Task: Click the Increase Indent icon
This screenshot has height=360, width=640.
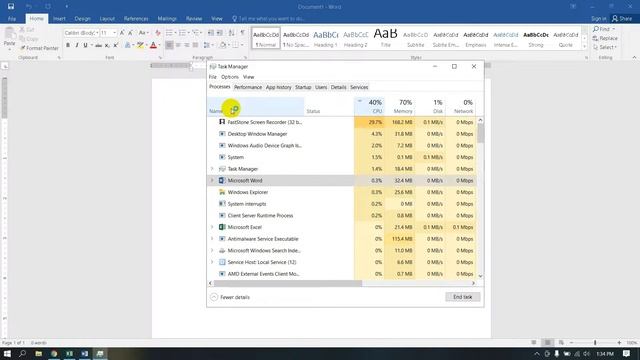Action: (220, 33)
